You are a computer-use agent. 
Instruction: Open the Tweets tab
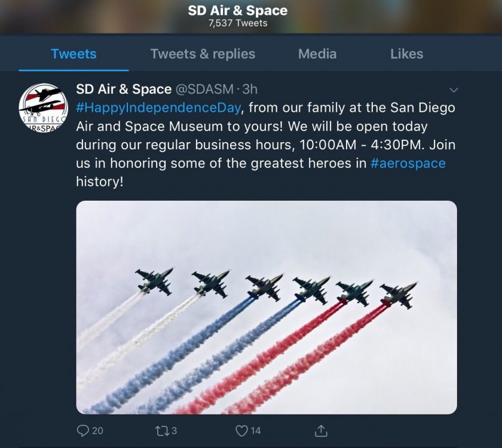tap(73, 54)
